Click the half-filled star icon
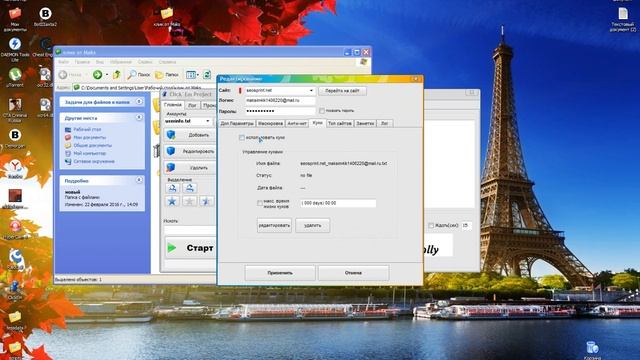The image size is (640, 360). click(x=206, y=201)
